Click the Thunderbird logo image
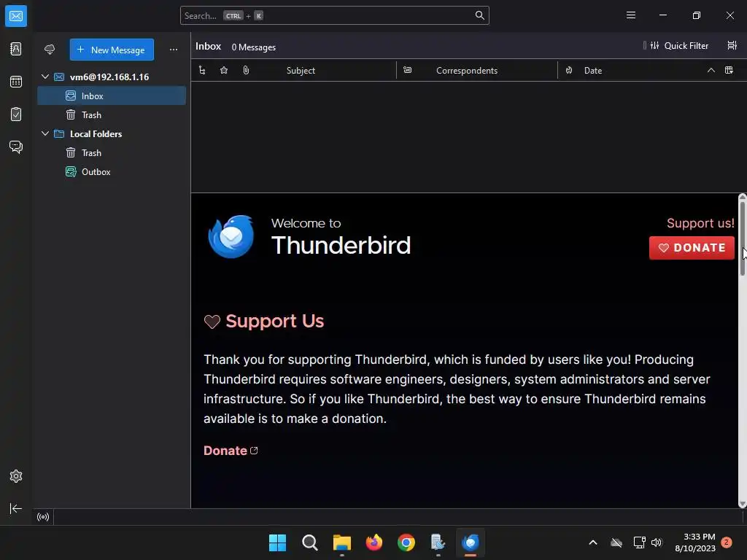747x560 pixels. point(231,237)
